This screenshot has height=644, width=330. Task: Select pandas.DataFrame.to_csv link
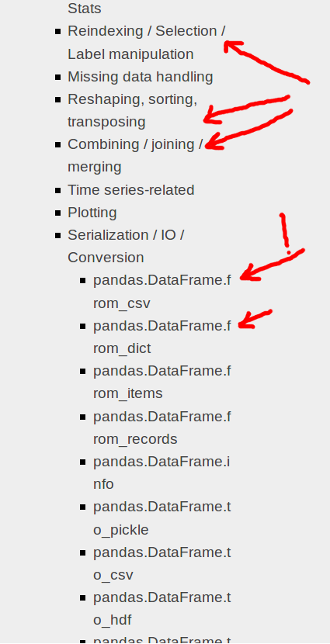tap(162, 563)
